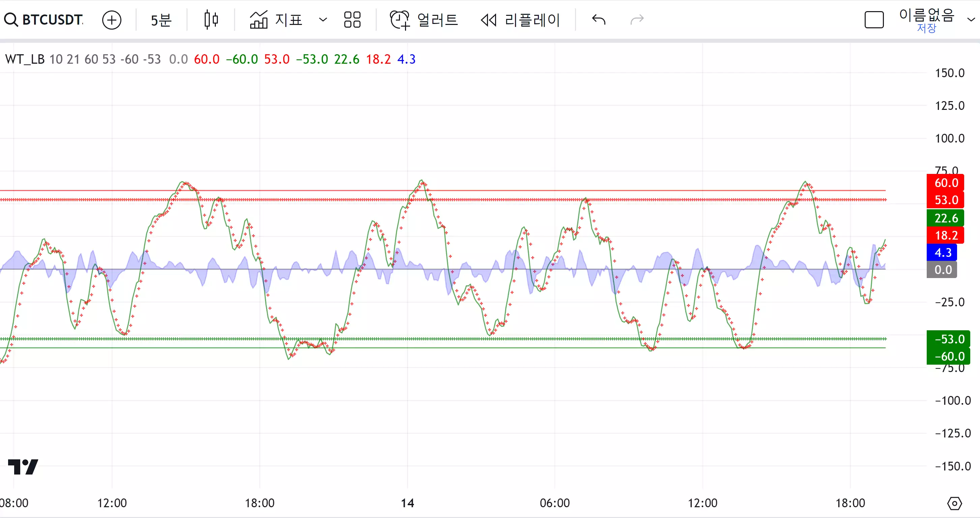The width and height of the screenshot is (980, 518).
Task: Select the gray 0.0 price scale label
Action: [942, 270]
